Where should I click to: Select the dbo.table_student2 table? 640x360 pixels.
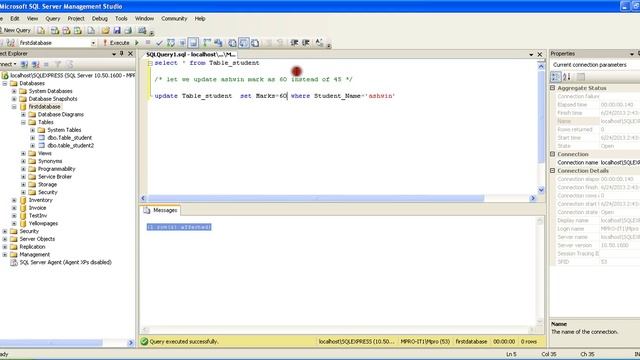70,145
